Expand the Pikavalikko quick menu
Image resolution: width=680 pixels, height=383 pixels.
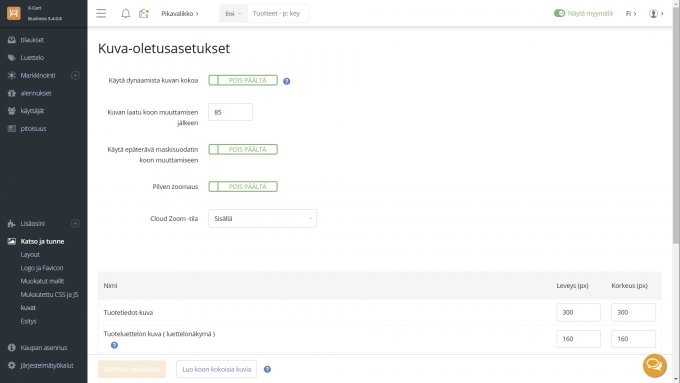coord(180,13)
